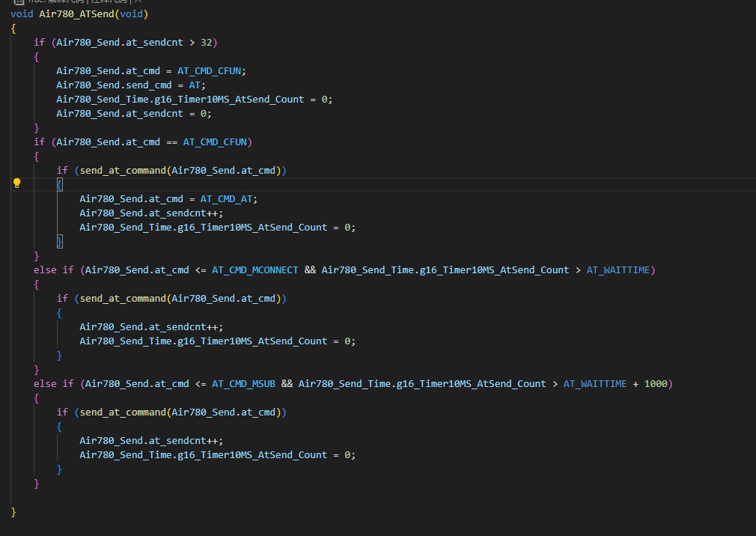Click g16_Timer10MS_AtSend_Count on the AT_CMD_MSUB condition line
The width and height of the screenshot is (756, 536).
471,384
